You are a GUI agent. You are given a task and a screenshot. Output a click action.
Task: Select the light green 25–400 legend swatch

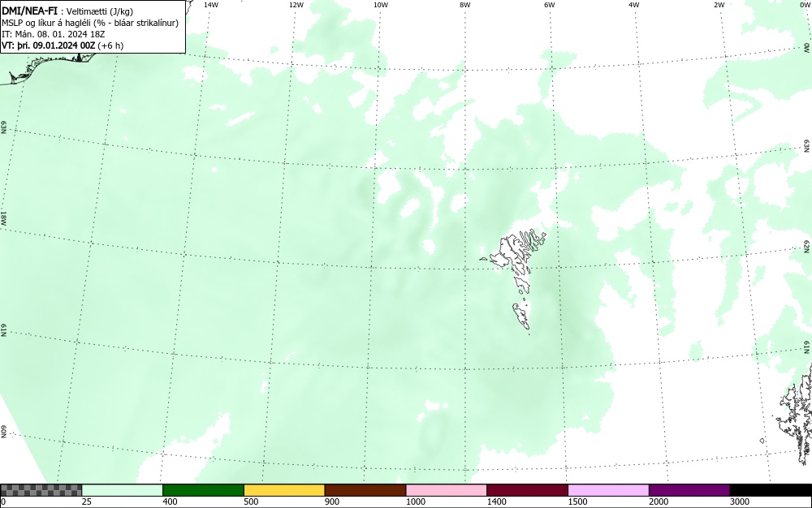click(x=123, y=490)
